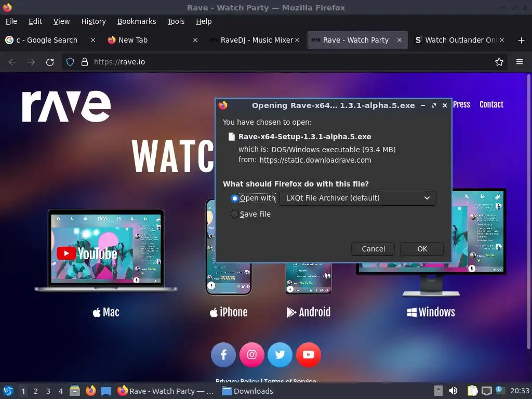Click the clock showing 20:33
532x399 pixels.
[520, 391]
